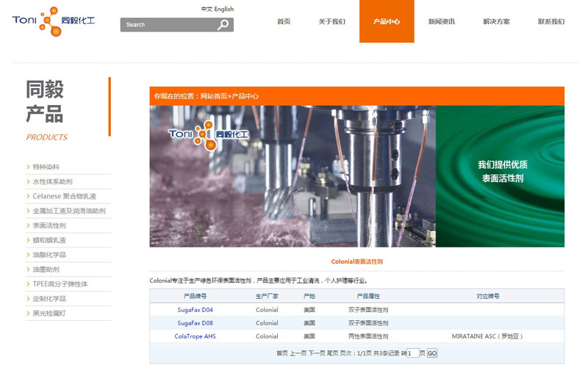Open 金属加工液及润滑油助剂 category
Image resolution: width=588 pixels, height=365 pixels.
click(x=69, y=211)
